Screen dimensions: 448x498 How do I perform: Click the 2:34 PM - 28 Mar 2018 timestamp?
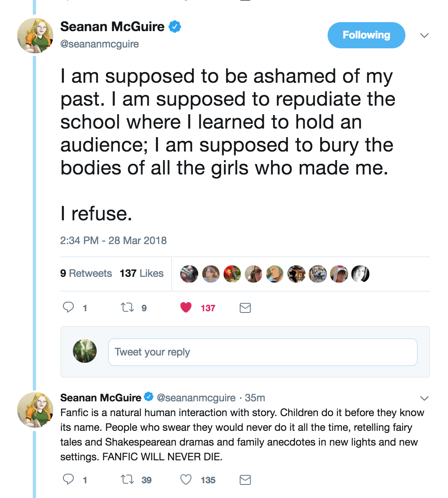click(113, 240)
